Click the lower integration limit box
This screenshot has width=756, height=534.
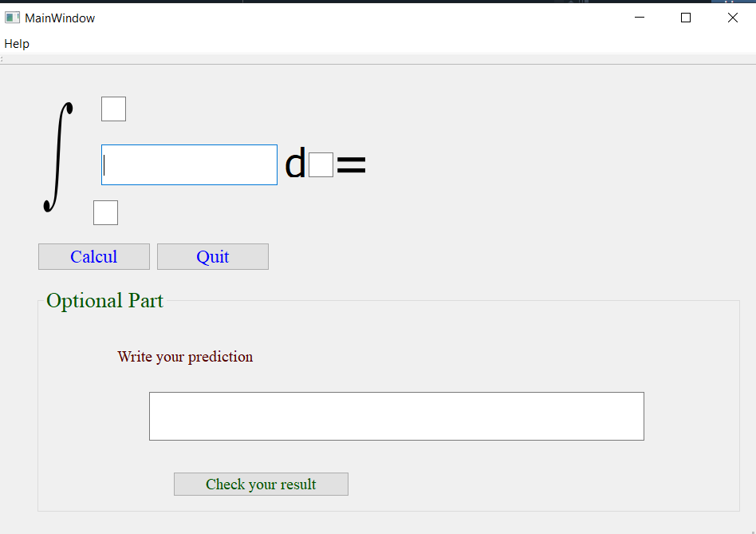(105, 213)
